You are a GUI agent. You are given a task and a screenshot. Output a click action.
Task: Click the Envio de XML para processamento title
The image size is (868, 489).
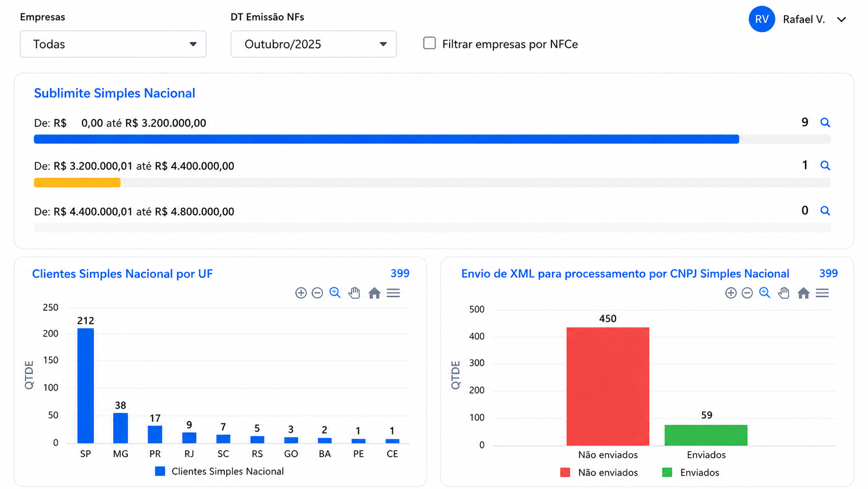point(625,274)
